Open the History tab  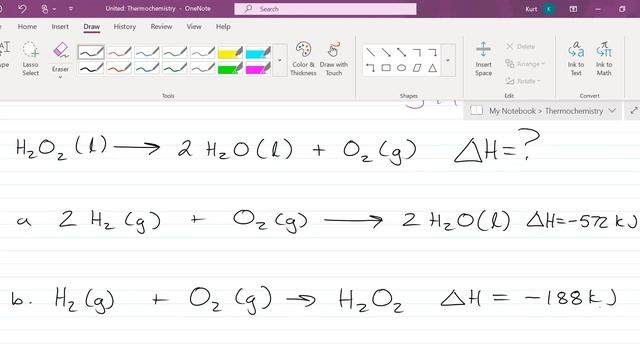[x=125, y=27]
